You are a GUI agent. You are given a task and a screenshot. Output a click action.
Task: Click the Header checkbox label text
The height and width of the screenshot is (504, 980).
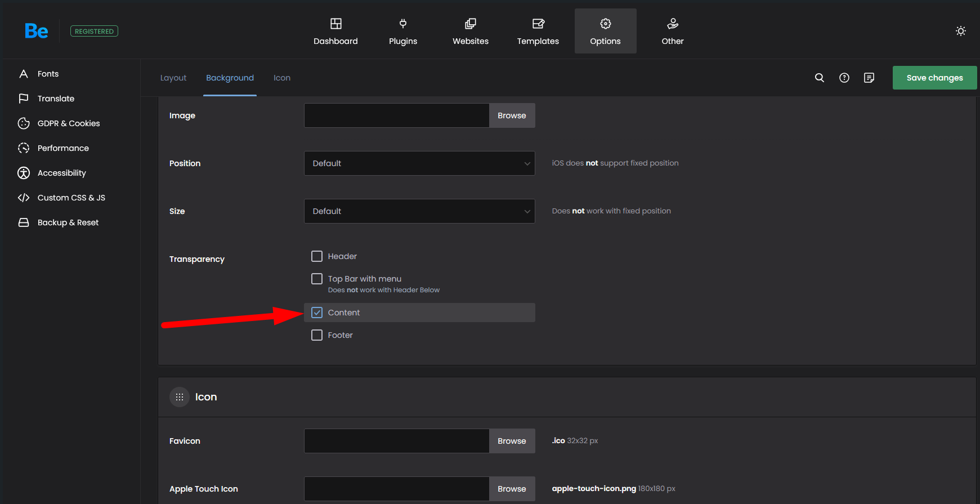[x=342, y=256]
